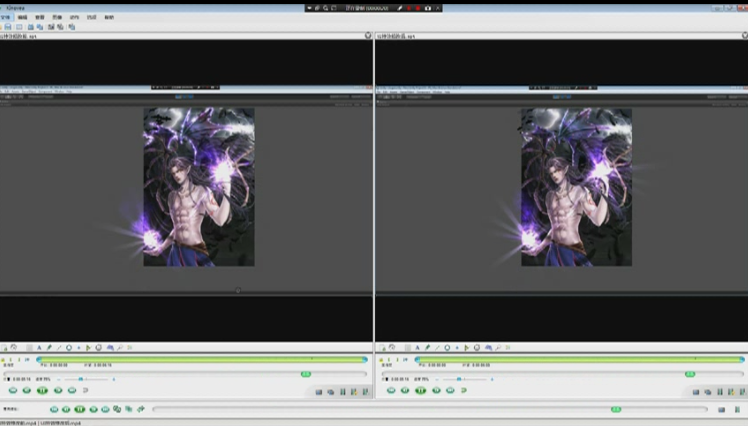The width and height of the screenshot is (748, 426).
Task: Lock the working zone in right player
Action: click(381, 359)
